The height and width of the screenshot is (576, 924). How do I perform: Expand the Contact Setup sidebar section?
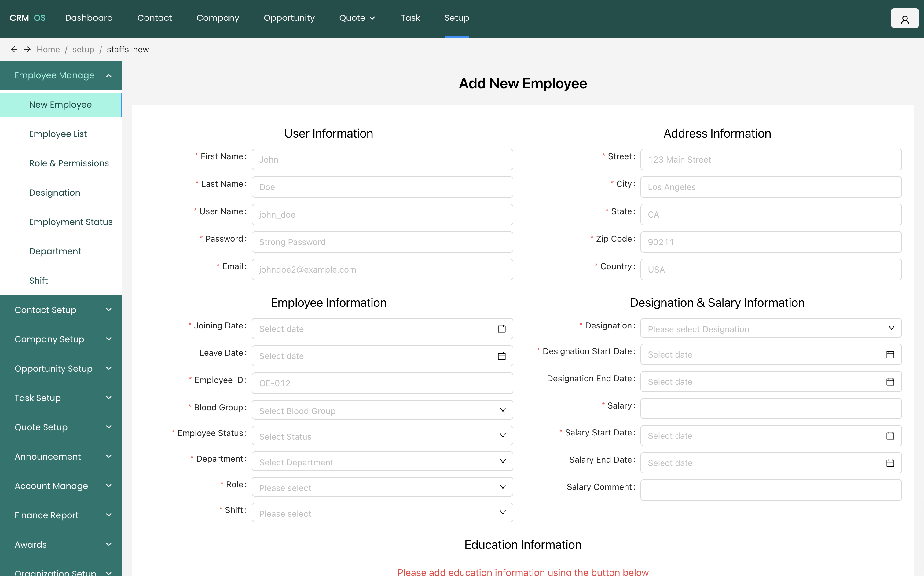(61, 310)
